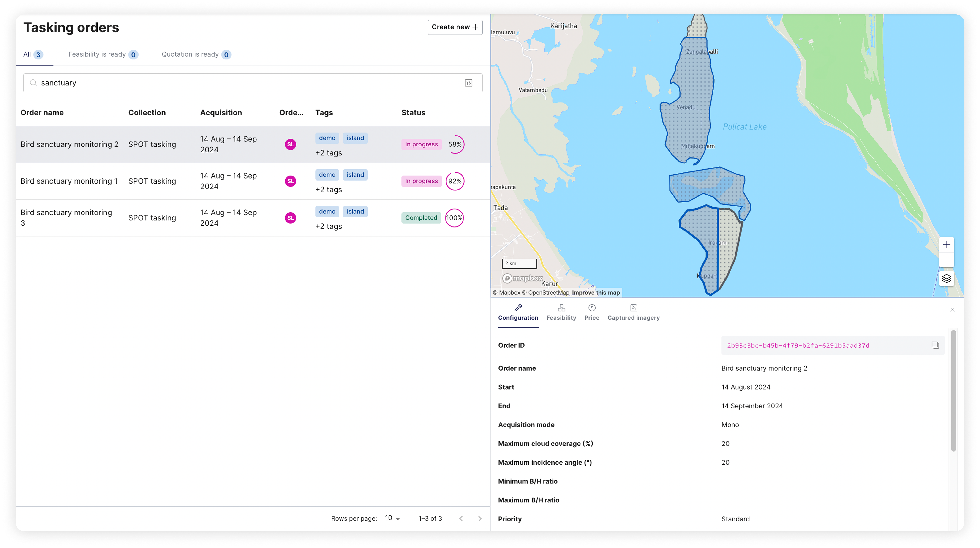Open the search filter settings icon
Image resolution: width=980 pixels, height=548 pixels.
(468, 83)
